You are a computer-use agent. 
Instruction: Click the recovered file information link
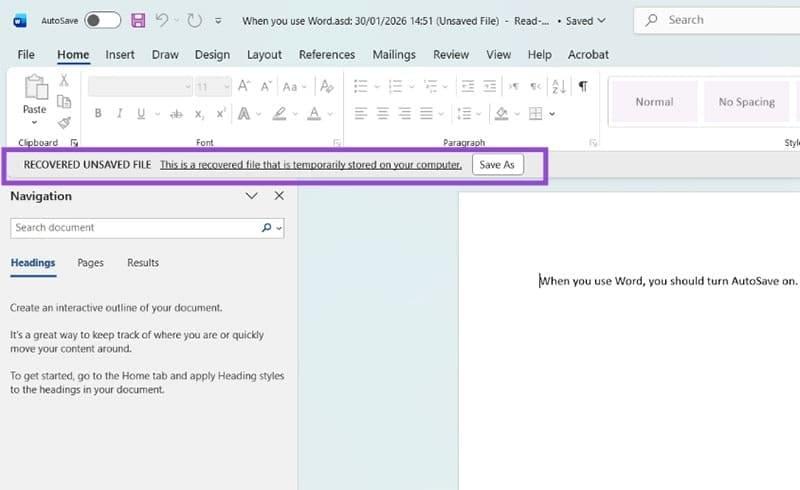310,165
